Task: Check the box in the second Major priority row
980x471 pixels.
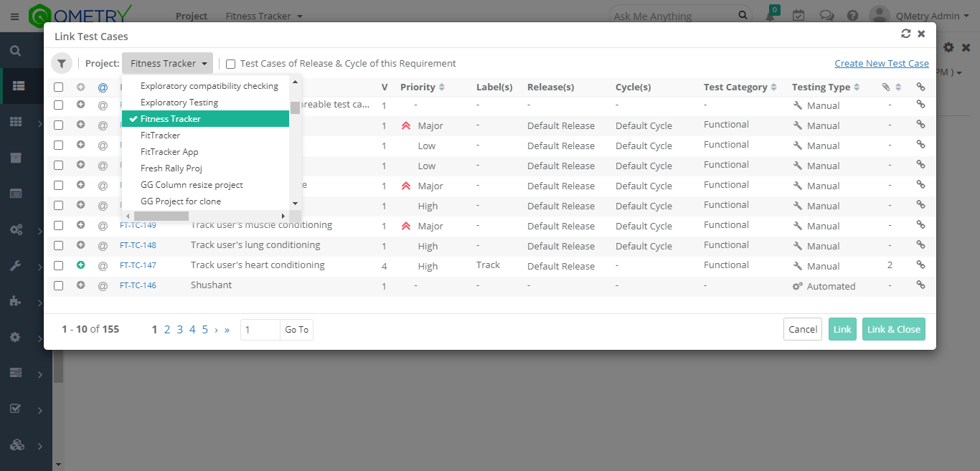Action: pyautogui.click(x=59, y=185)
